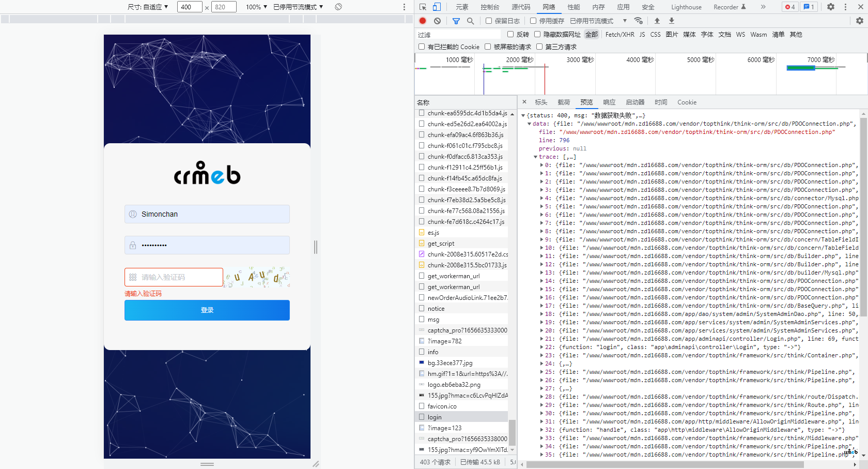The image size is (868, 469).
Task: Activate the inspect element picker
Action: 423,7
